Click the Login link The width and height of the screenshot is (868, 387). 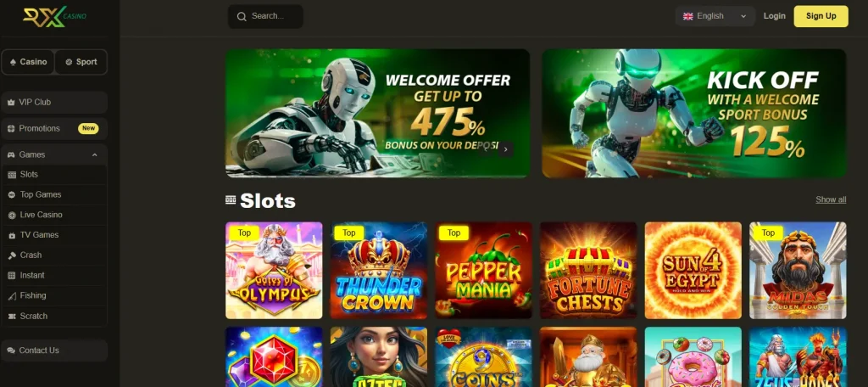pyautogui.click(x=775, y=16)
